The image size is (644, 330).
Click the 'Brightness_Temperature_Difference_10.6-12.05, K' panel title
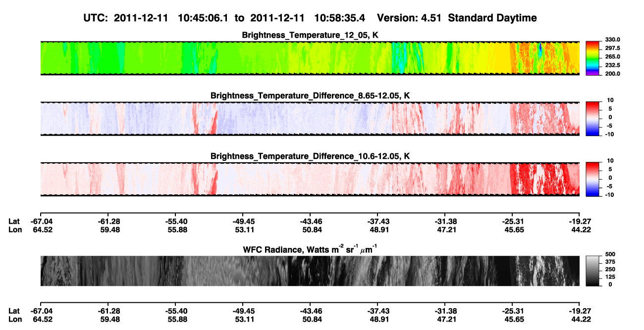pyautogui.click(x=310, y=156)
